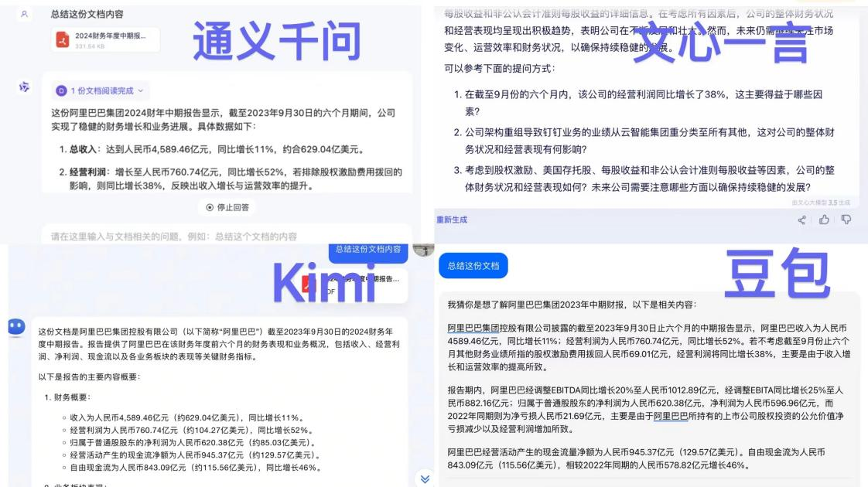Click the thumbs up icon in Wenxin reply
Image resolution: width=868 pixels, height=487 pixels.
824,220
